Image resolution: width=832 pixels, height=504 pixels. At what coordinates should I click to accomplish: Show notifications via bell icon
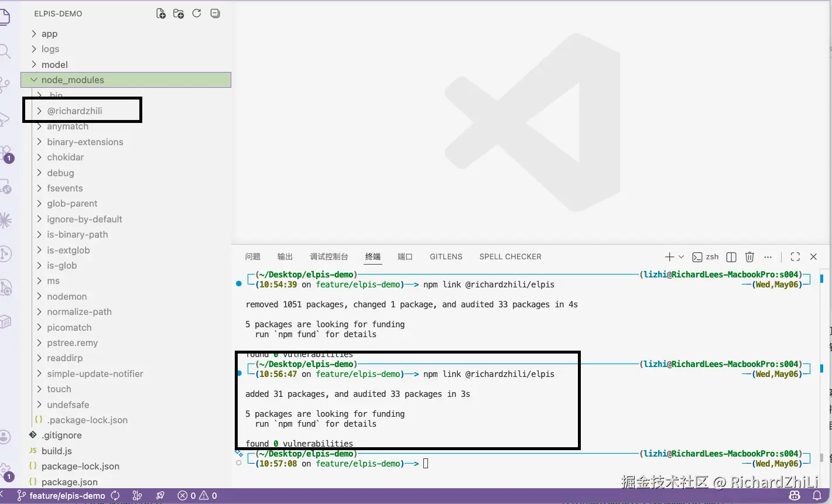tap(817, 496)
